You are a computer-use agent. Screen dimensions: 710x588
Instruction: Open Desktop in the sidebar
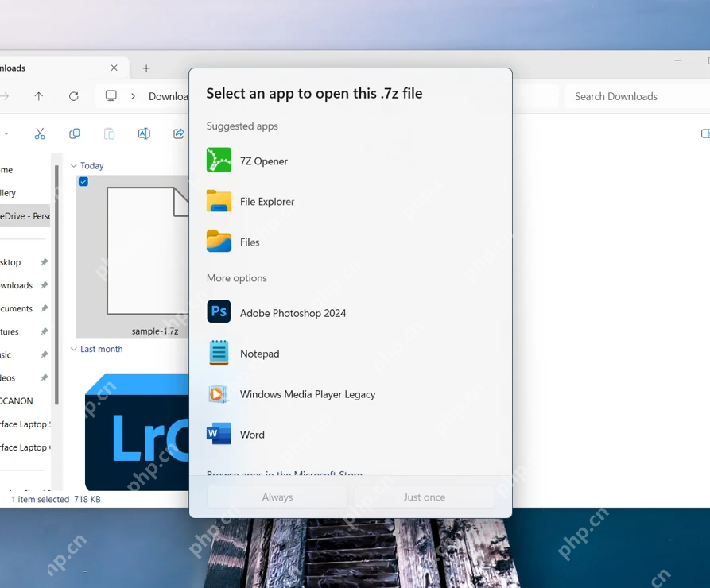coord(10,262)
